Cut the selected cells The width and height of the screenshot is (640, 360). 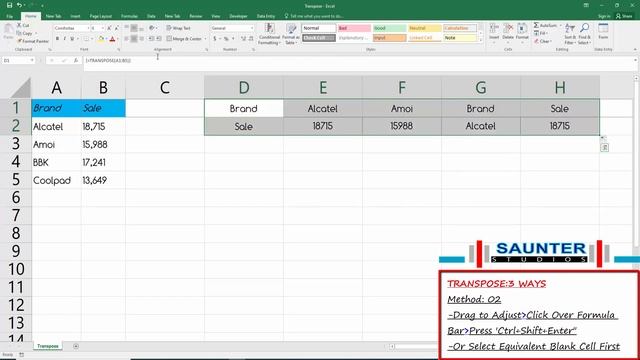23,25
